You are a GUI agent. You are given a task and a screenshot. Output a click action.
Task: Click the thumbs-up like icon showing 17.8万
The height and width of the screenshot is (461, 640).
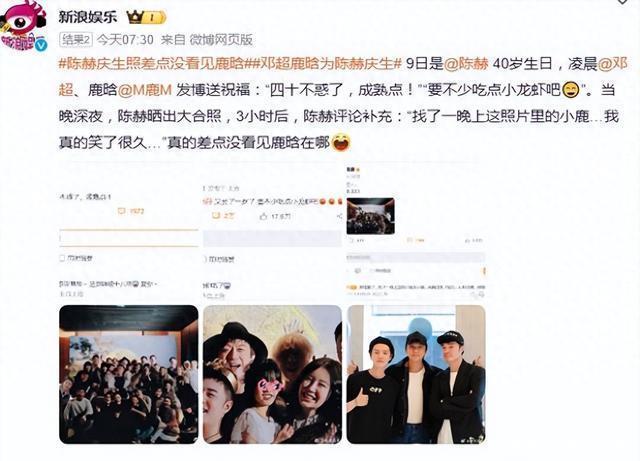click(x=263, y=216)
